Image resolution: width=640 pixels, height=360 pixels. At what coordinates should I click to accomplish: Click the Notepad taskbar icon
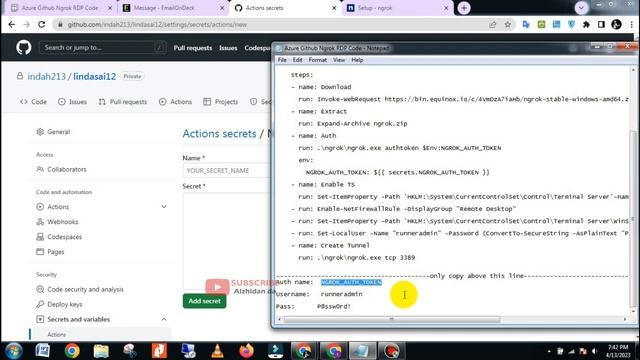pos(362,351)
